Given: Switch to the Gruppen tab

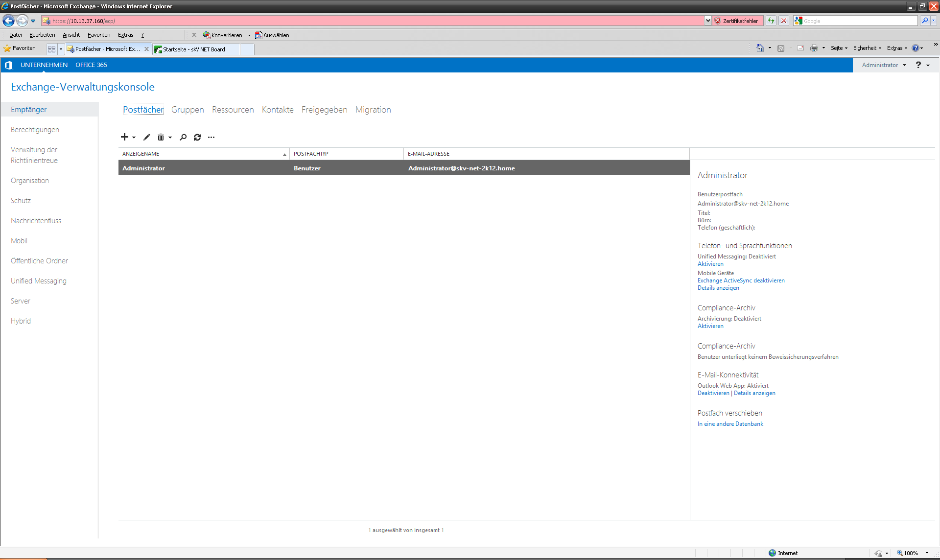Looking at the screenshot, I should click(188, 110).
